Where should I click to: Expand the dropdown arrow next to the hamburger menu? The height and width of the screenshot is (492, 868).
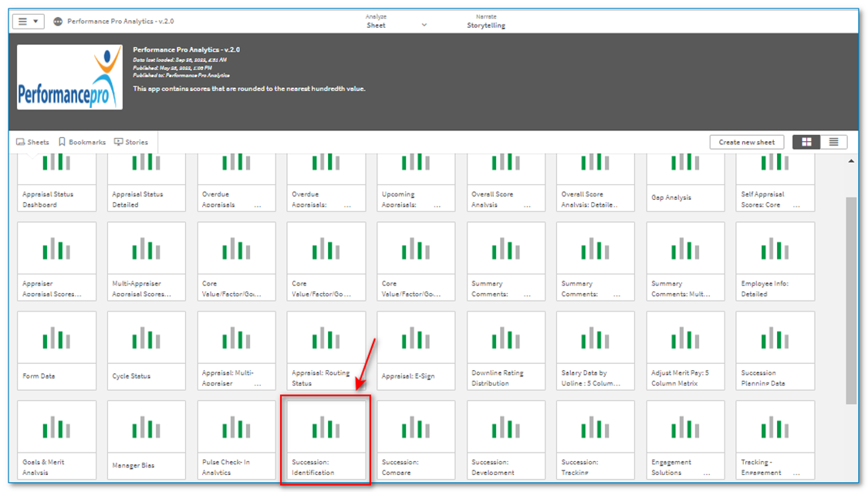(x=34, y=21)
